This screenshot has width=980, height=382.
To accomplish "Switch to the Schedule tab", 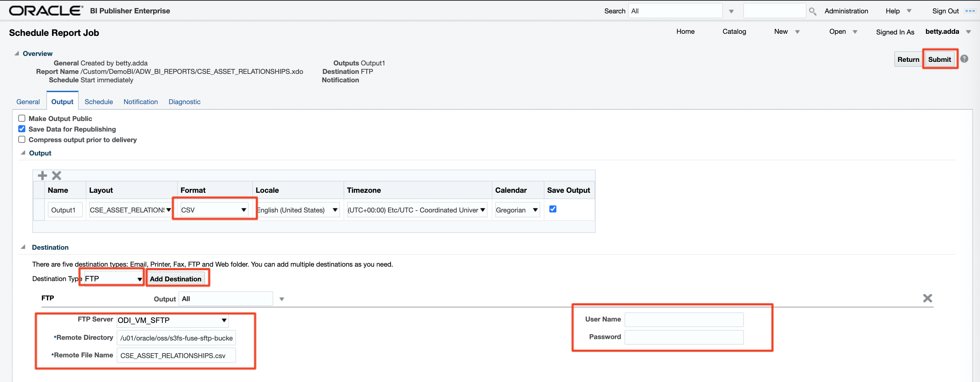I will (x=99, y=102).
